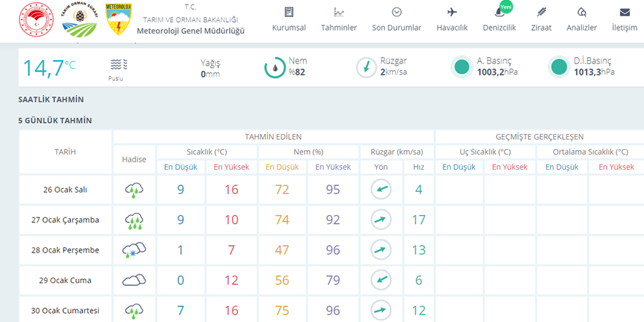Click the Meteoroloji Genel Müdürlüğü title
The height and width of the screenshot is (322, 644).
(x=190, y=31)
